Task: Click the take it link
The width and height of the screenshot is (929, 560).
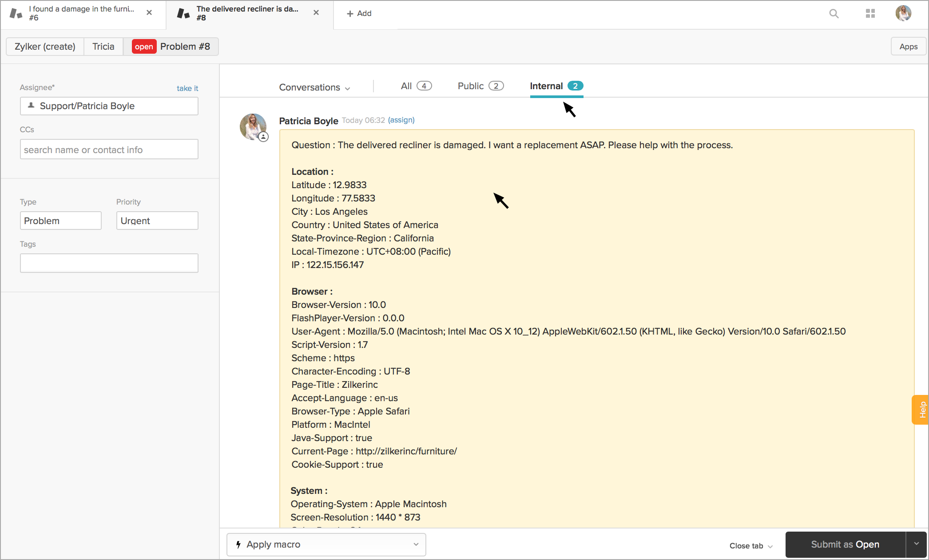Action: pos(187,88)
